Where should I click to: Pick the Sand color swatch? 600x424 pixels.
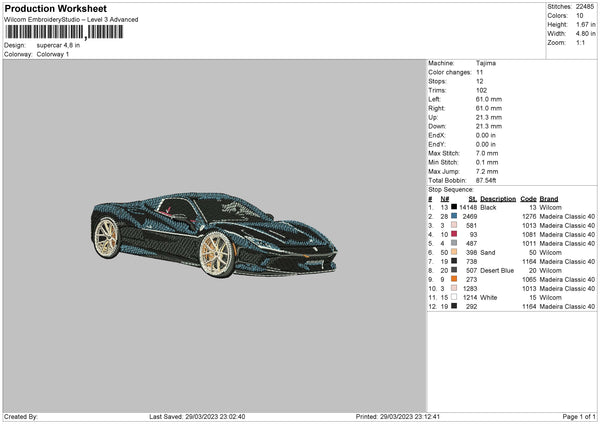pyautogui.click(x=453, y=252)
